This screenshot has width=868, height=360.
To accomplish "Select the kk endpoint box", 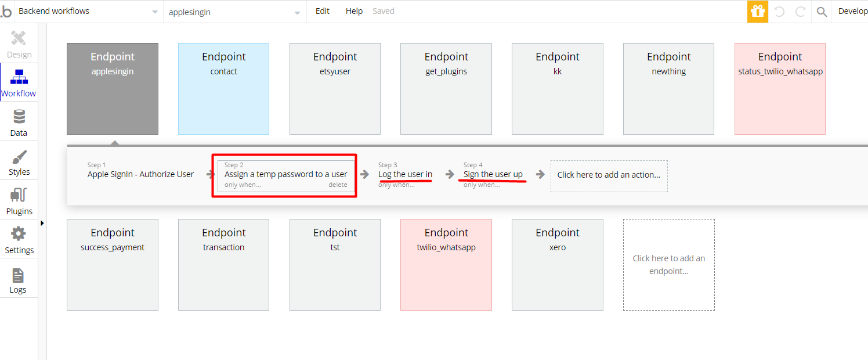I will click(x=558, y=89).
